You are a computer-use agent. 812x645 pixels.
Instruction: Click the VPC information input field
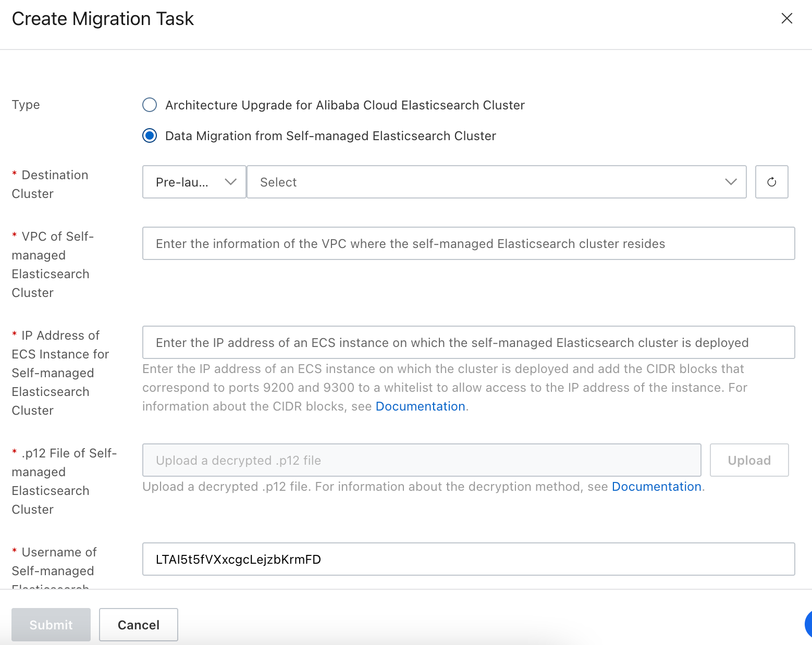click(x=468, y=243)
